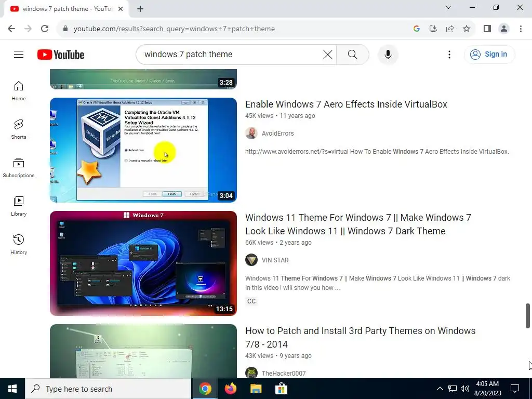Open the taskbar clock and date

tap(487, 389)
